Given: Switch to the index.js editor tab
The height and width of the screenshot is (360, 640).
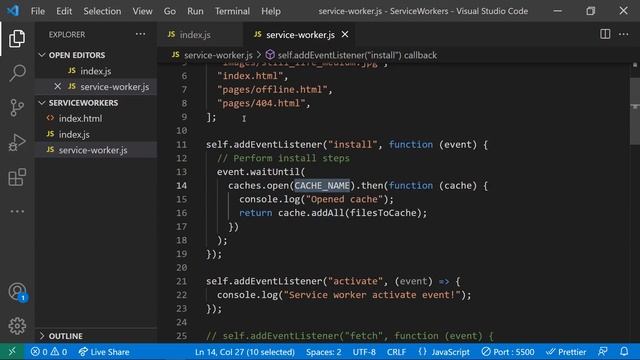Looking at the screenshot, I should (195, 35).
